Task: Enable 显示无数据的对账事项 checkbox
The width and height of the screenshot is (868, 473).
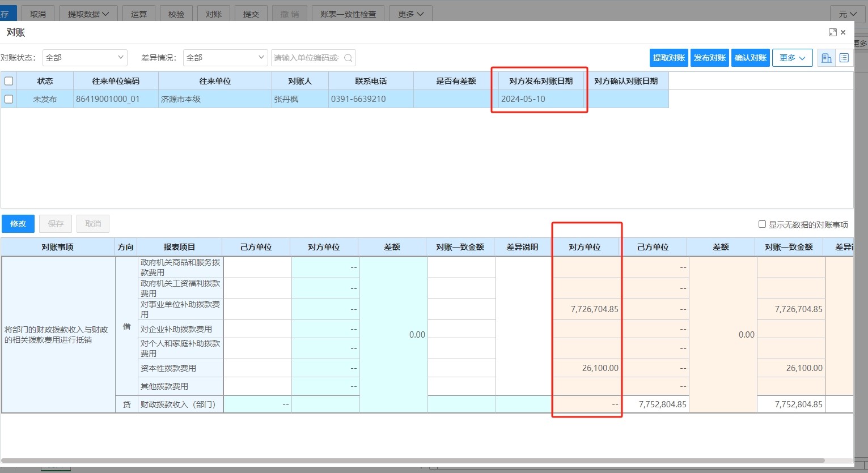Action: tap(763, 224)
